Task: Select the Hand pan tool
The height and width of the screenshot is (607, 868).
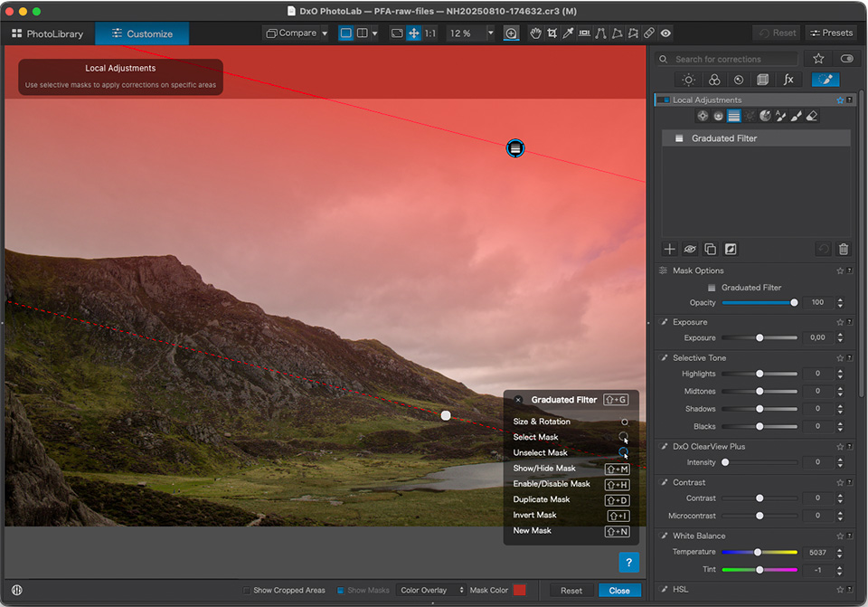Action: click(535, 33)
